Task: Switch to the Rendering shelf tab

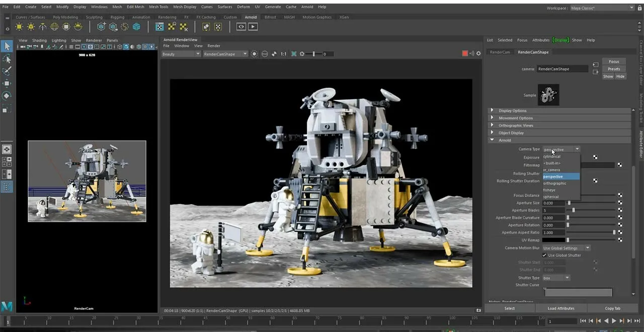Action: pos(167,17)
